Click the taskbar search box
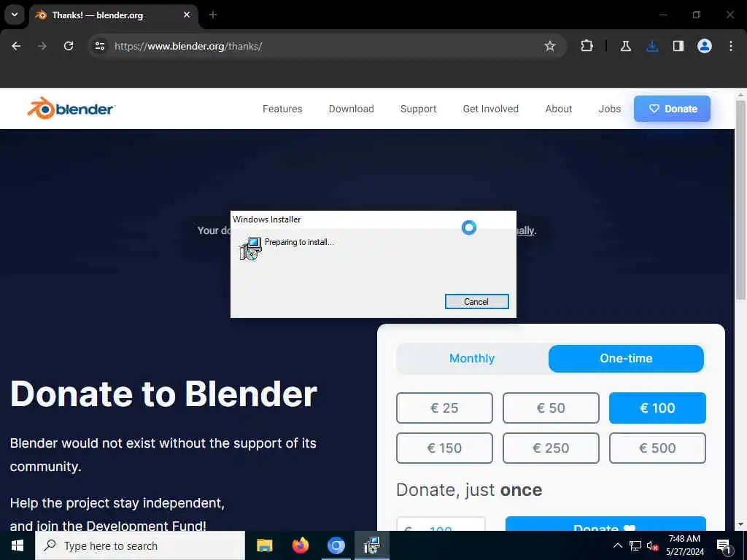 [140, 545]
